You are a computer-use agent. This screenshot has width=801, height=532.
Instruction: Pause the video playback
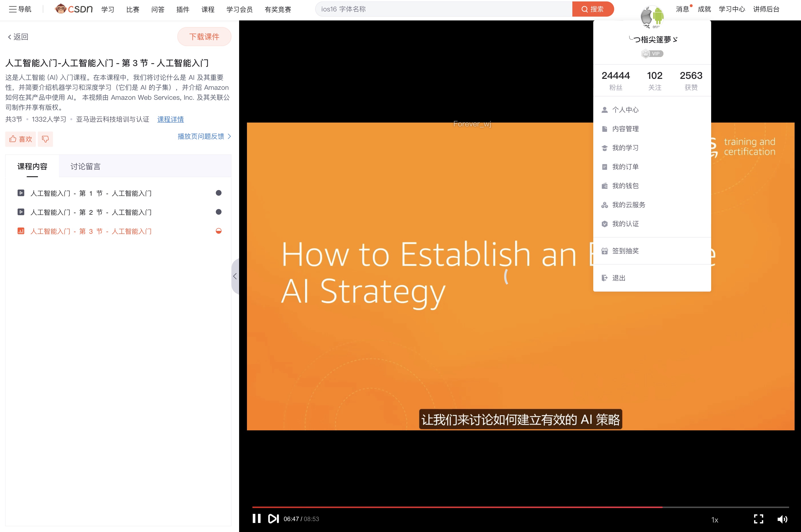(x=257, y=518)
